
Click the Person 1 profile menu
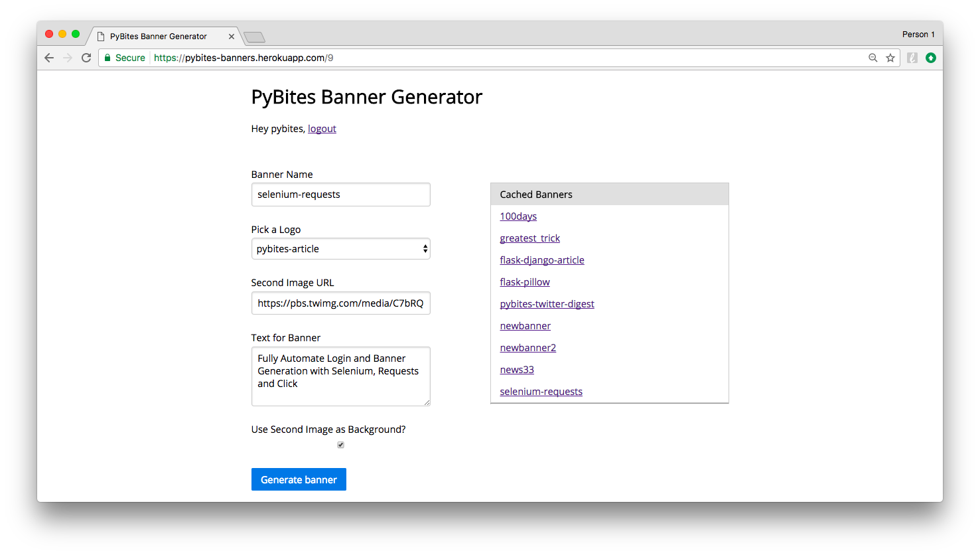(918, 34)
